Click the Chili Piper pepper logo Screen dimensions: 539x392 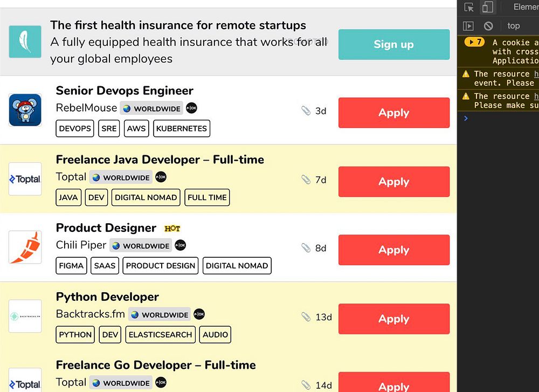point(25,247)
